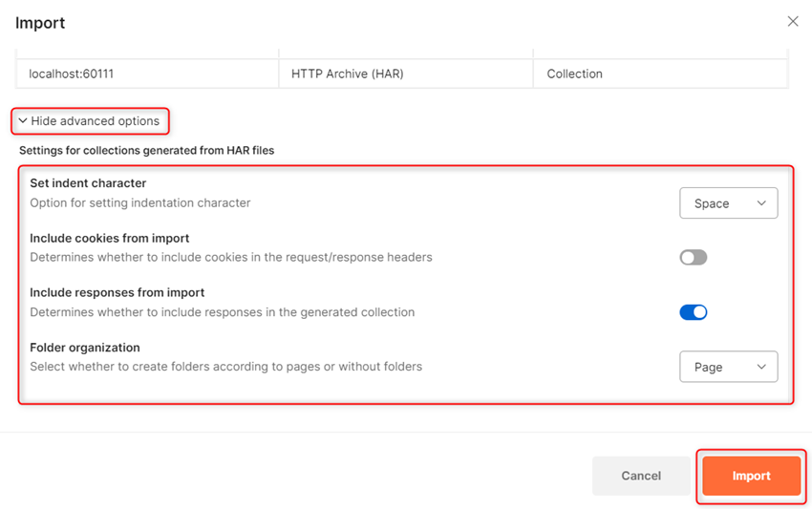This screenshot has height=509, width=812.
Task: Click the Import dialog title
Action: pos(40,22)
